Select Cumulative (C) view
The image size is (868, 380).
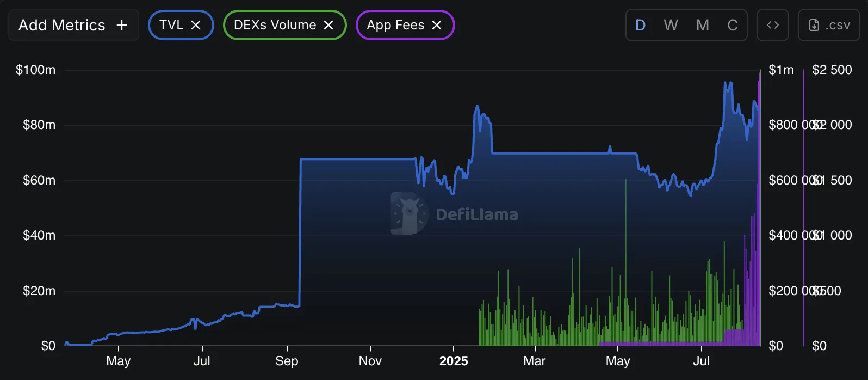tap(733, 25)
